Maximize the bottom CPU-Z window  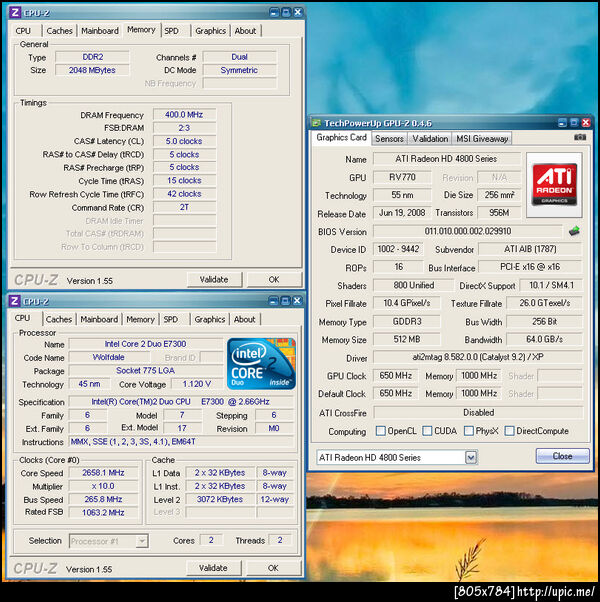point(285,301)
